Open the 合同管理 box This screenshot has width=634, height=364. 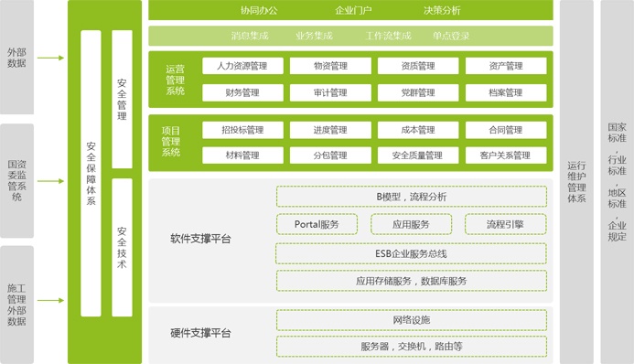coord(506,130)
